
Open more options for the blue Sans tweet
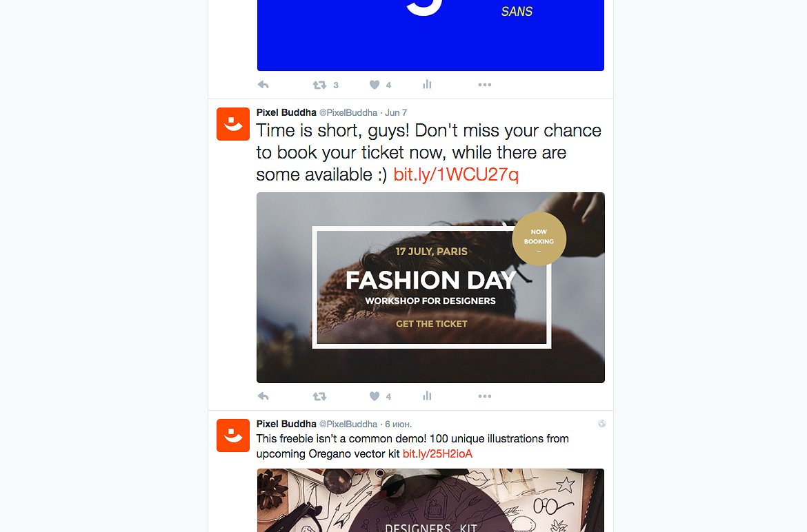pyautogui.click(x=485, y=85)
